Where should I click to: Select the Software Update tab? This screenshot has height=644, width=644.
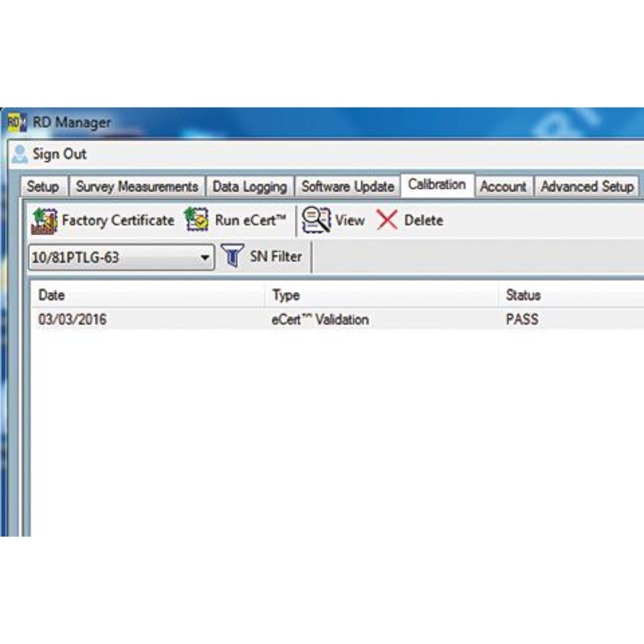pos(348,187)
